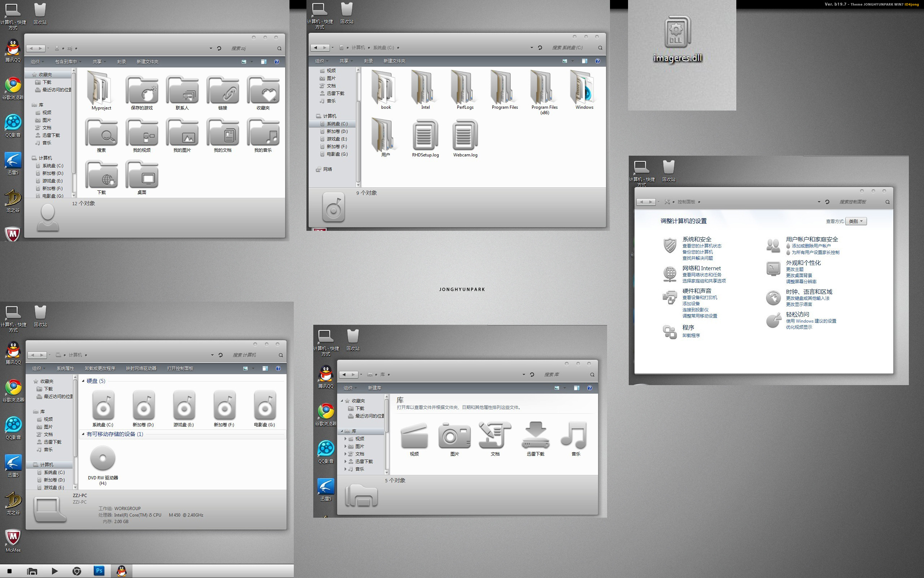Collapse the 硬盘 (5) group
Viewport: 924px width, 578px height.
point(83,381)
